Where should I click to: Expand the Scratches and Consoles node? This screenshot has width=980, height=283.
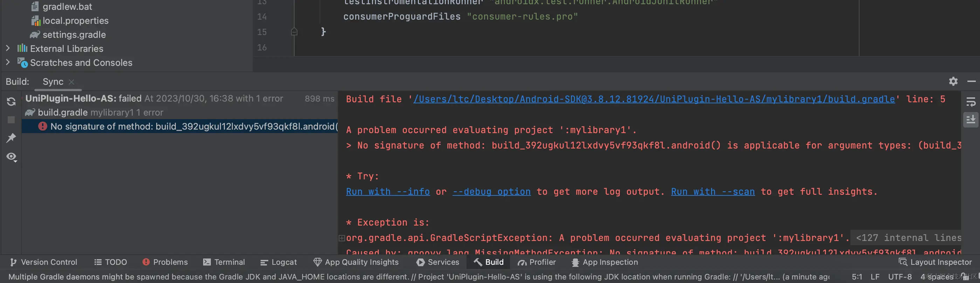[x=8, y=62]
